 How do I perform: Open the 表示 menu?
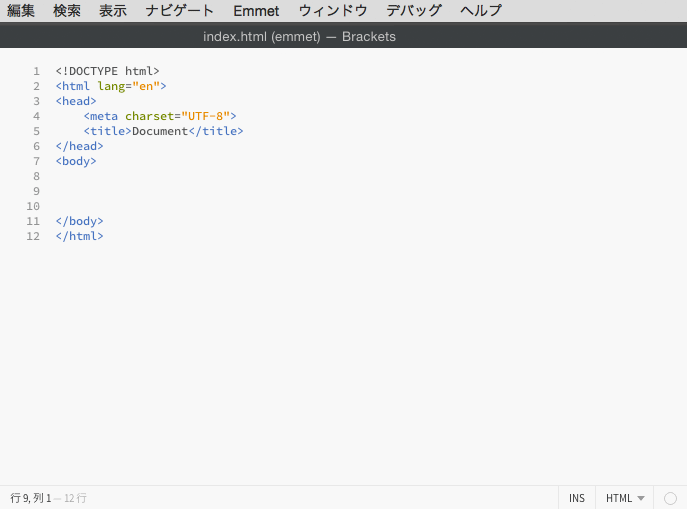tap(113, 11)
